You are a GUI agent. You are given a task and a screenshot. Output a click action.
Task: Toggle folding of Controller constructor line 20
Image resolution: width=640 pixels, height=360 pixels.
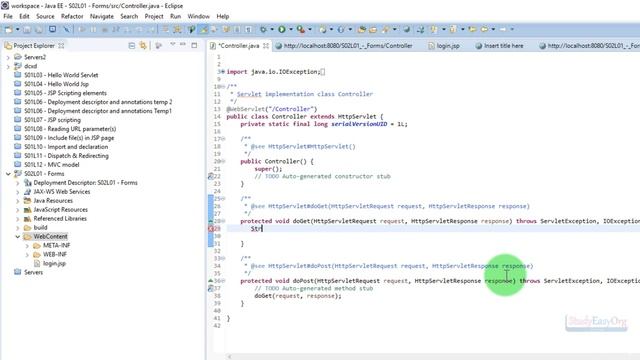point(223,161)
